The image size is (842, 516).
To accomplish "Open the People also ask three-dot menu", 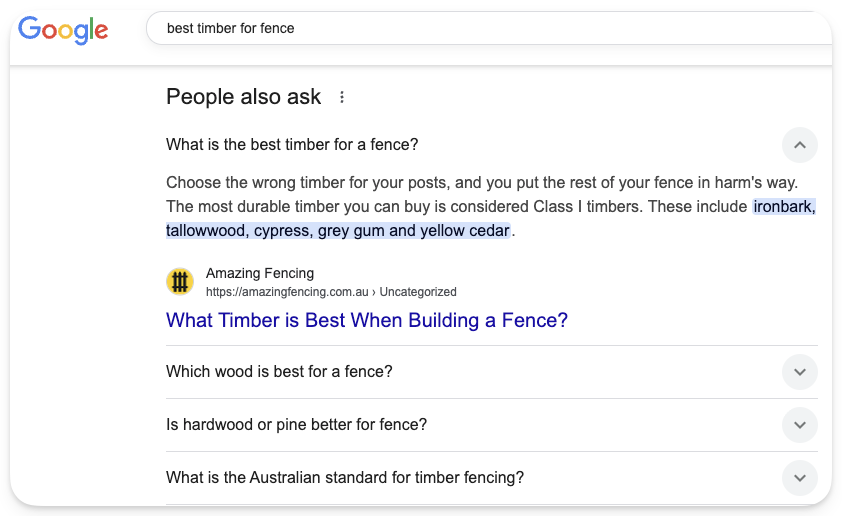I will click(342, 97).
